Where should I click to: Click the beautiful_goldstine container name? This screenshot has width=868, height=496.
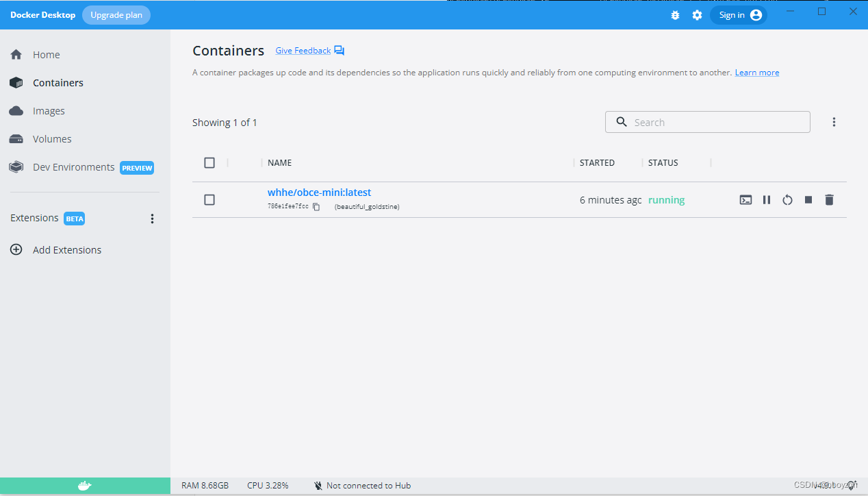tap(367, 206)
